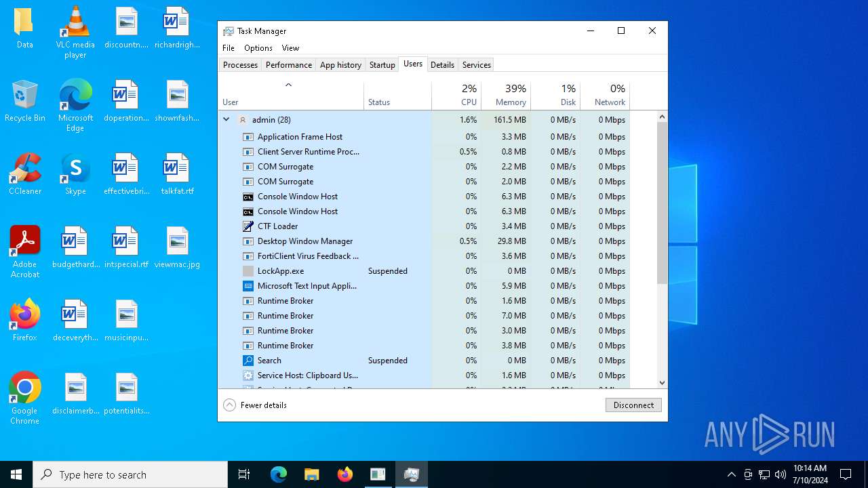Open the View menu
868x488 pixels.
click(x=290, y=48)
